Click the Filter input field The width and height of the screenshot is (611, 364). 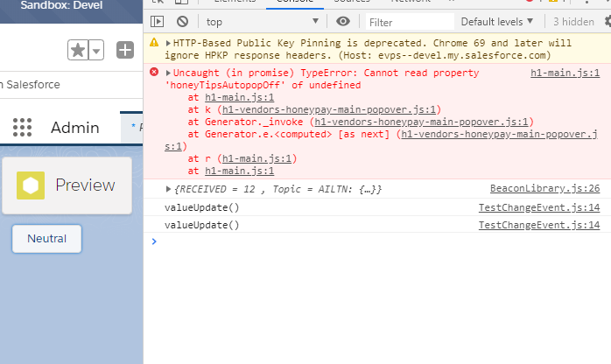tap(407, 21)
